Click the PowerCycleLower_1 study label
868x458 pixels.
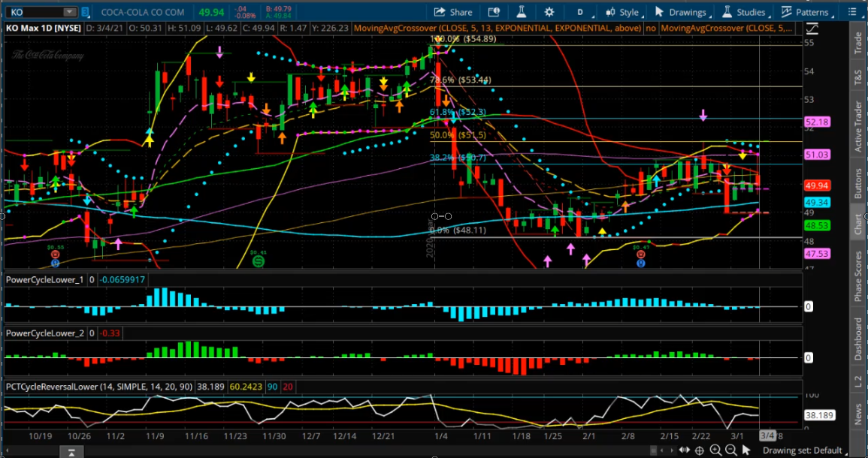point(45,280)
